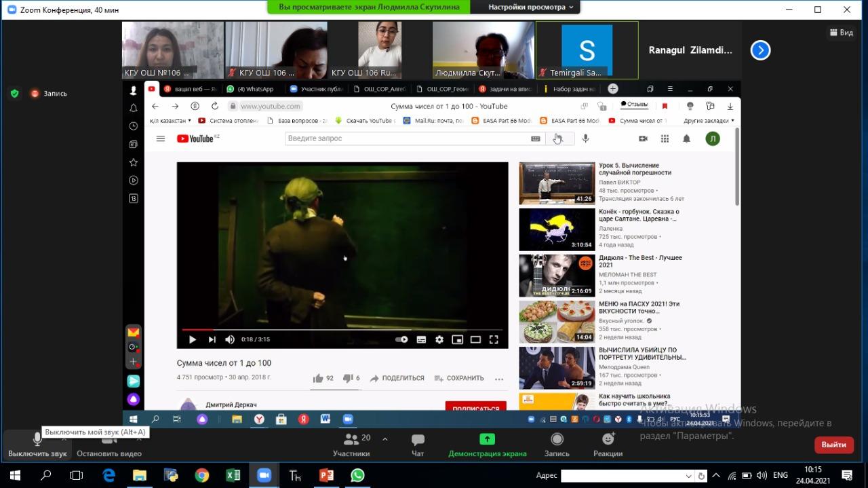Click green encryption shield icon
This screenshot has width=868, height=488.
14,94
